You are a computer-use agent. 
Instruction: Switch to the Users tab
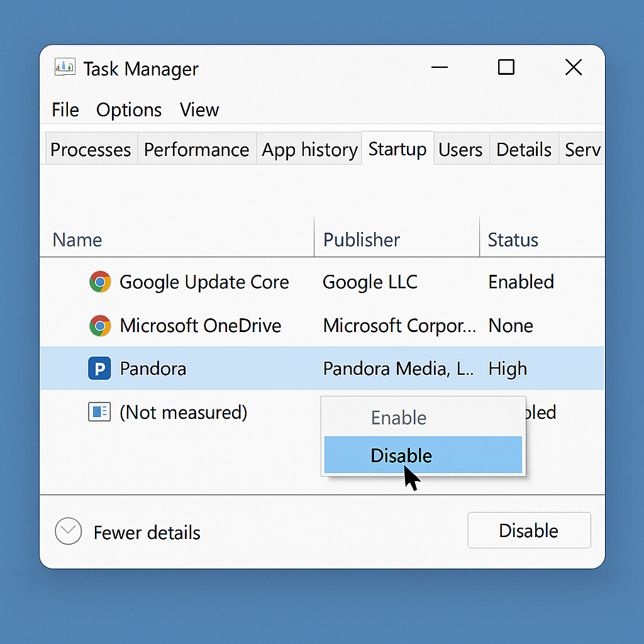point(461,149)
